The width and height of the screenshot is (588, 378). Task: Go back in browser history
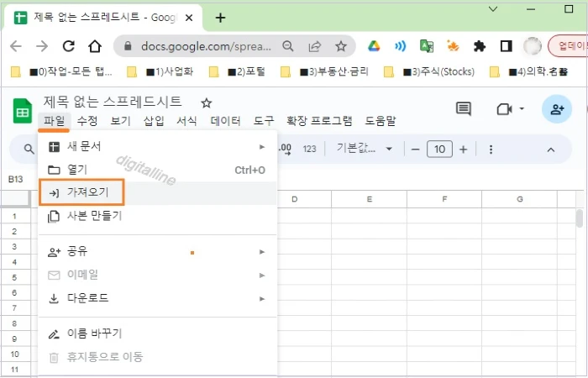coord(16,46)
